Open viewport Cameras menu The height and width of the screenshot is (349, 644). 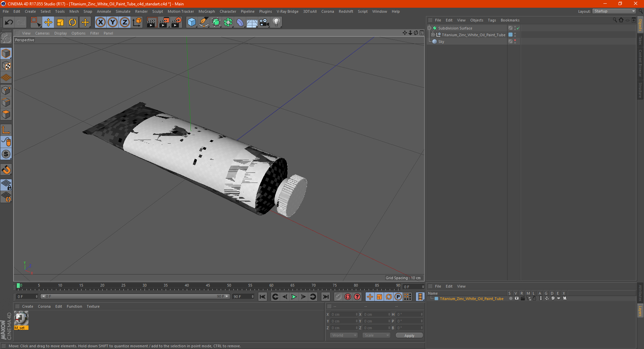[x=42, y=33]
